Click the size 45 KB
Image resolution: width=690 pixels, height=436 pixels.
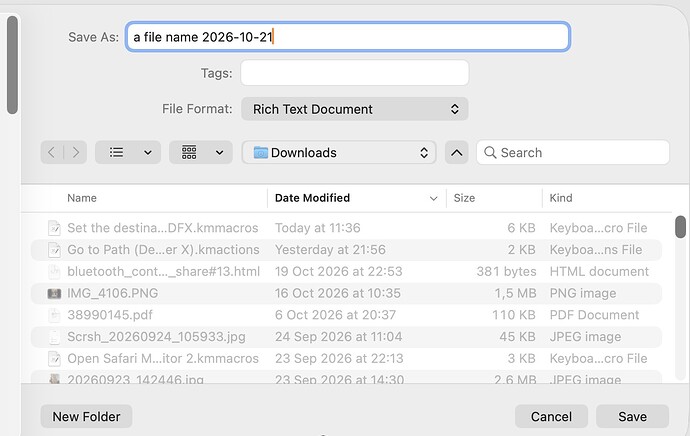tap(518, 337)
